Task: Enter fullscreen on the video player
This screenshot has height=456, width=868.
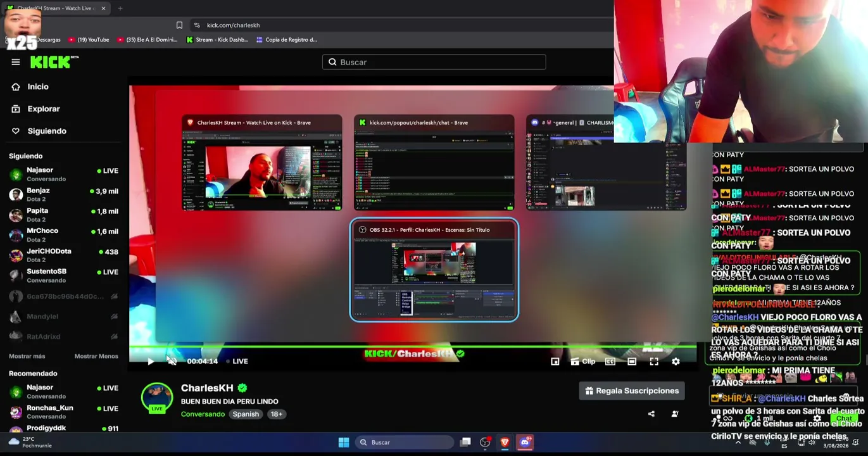Action: pyautogui.click(x=654, y=362)
